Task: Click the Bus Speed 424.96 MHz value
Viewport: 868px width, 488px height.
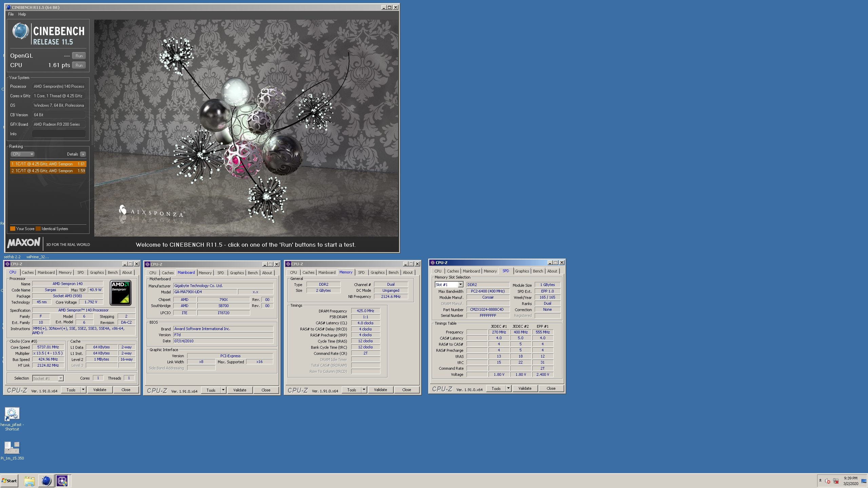Action: (x=48, y=359)
